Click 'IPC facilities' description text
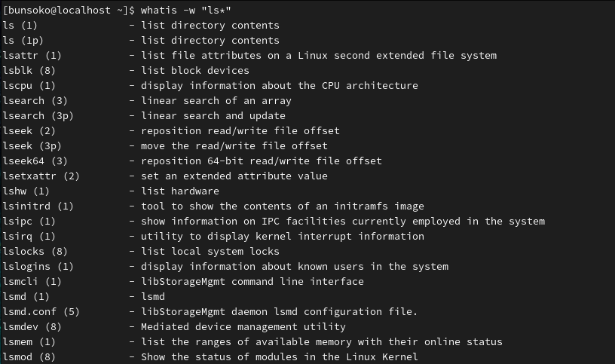 [304, 222]
